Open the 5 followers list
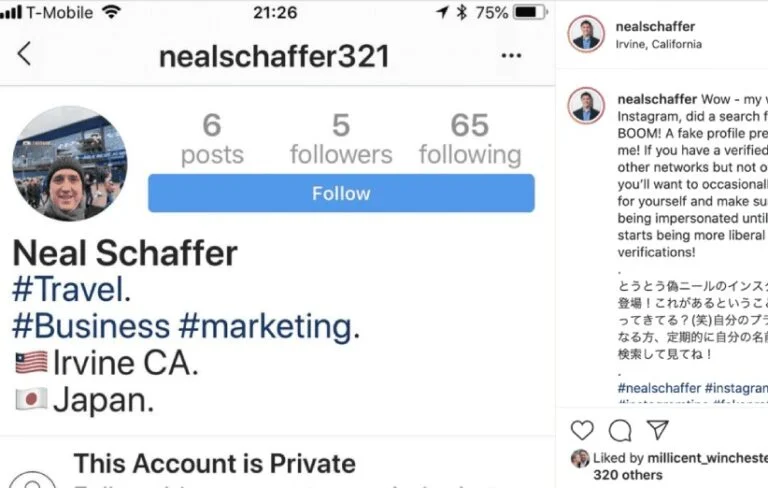The width and height of the screenshot is (768, 488). [x=340, y=139]
